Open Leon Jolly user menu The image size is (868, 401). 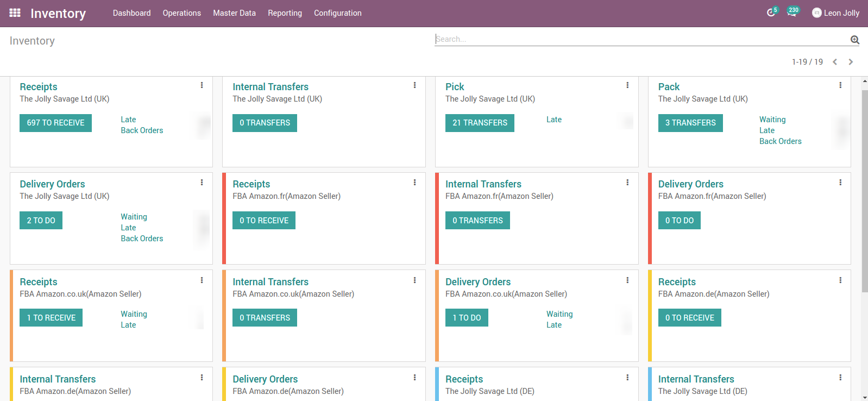pyautogui.click(x=835, y=13)
